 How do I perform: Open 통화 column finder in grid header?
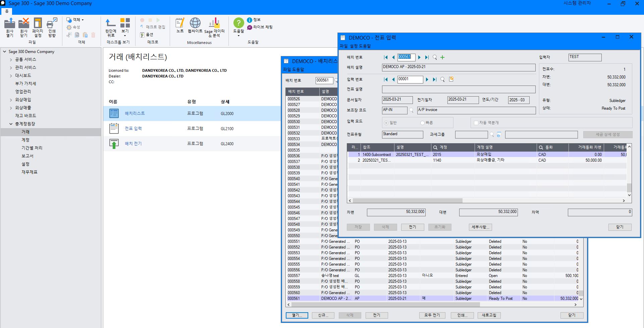point(541,147)
